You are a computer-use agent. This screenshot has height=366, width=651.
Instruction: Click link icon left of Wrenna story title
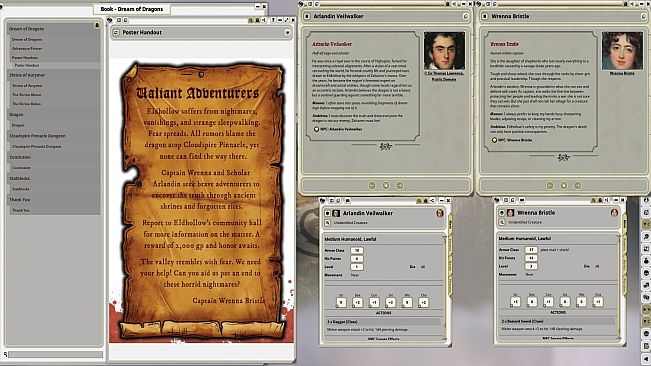click(x=485, y=16)
